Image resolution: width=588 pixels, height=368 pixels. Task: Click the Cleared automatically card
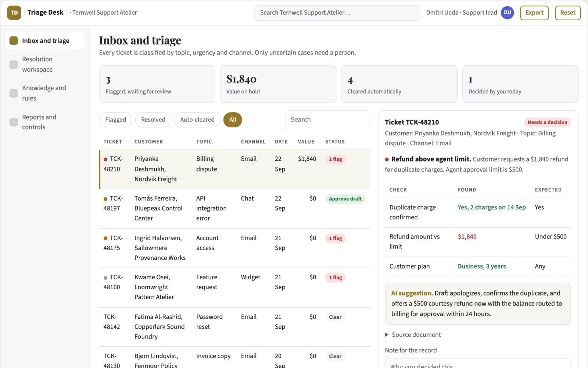399,84
